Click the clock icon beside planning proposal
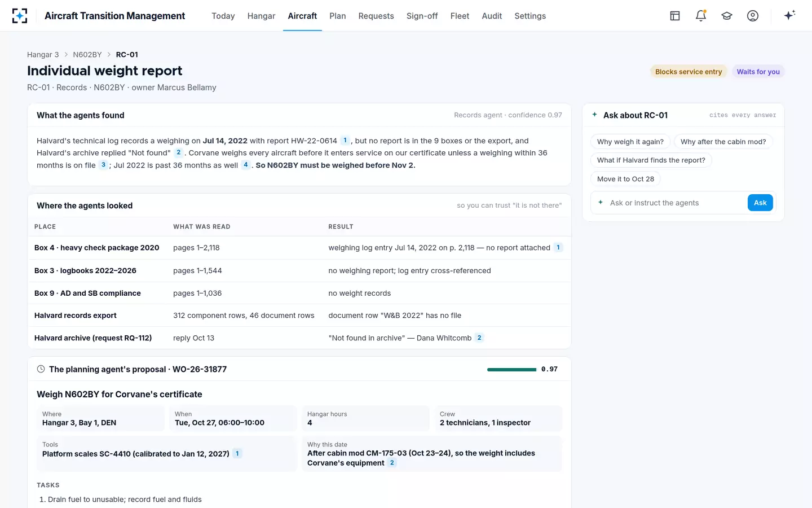 click(41, 369)
